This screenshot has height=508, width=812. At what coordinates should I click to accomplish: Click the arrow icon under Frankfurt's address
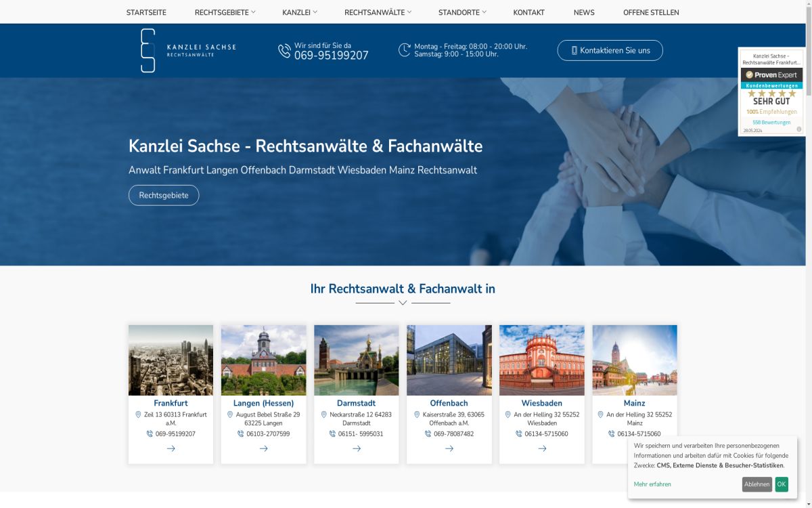point(171,448)
